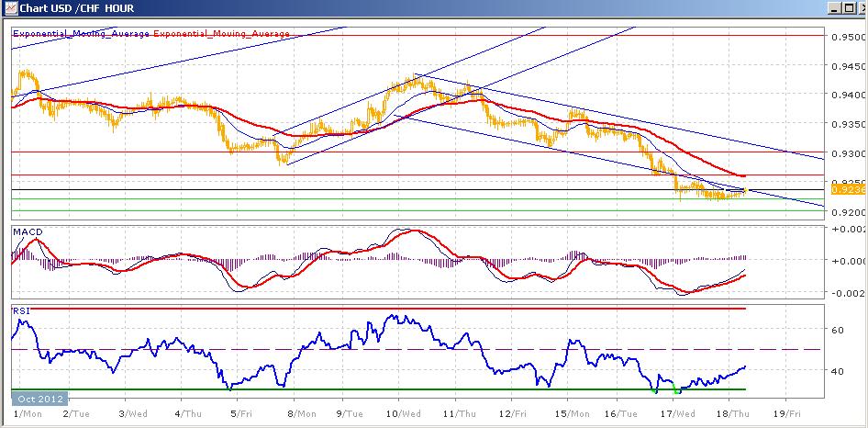Click the 0.950 price axis label
This screenshot has height=428, width=868.
849,37
